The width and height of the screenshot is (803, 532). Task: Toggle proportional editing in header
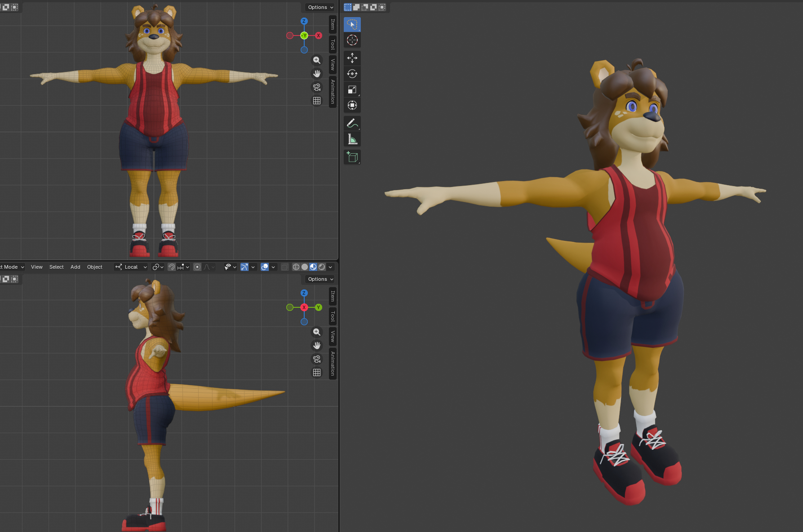(197, 267)
